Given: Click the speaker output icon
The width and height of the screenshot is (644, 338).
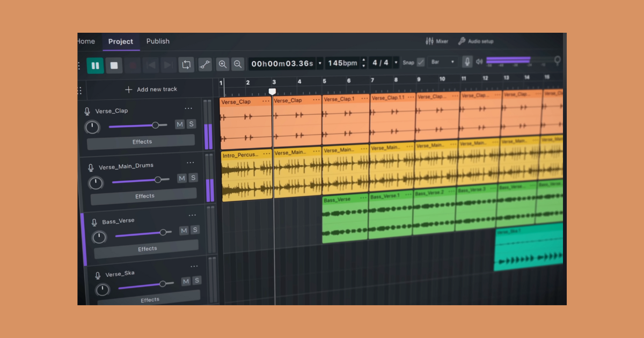Looking at the screenshot, I should click(479, 62).
